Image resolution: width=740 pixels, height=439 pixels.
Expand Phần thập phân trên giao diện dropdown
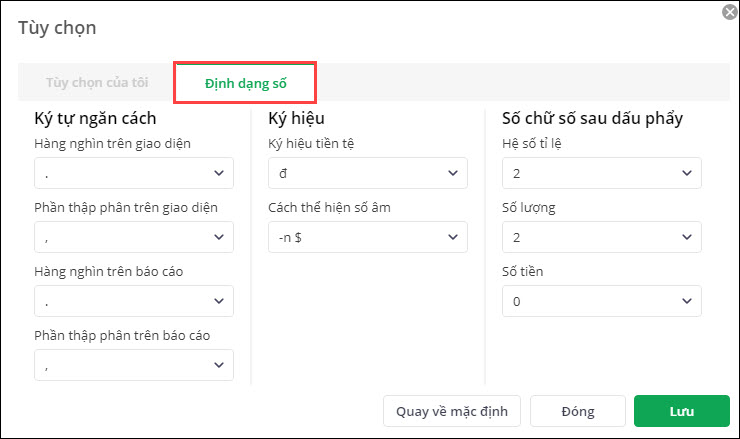coord(133,237)
